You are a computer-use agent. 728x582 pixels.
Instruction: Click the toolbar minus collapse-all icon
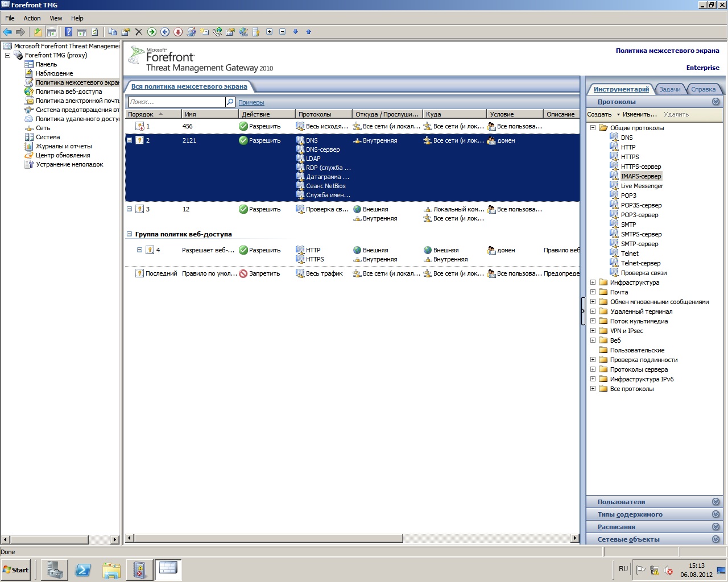pyautogui.click(x=283, y=32)
